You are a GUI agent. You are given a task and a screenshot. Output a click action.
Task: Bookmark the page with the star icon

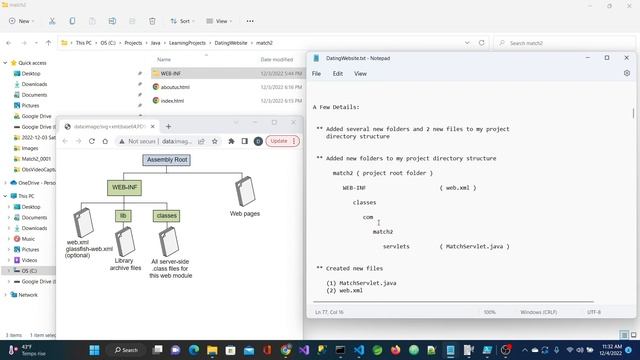pos(215,141)
